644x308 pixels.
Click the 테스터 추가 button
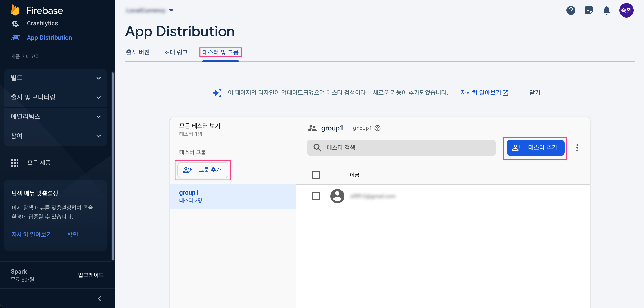(x=535, y=148)
